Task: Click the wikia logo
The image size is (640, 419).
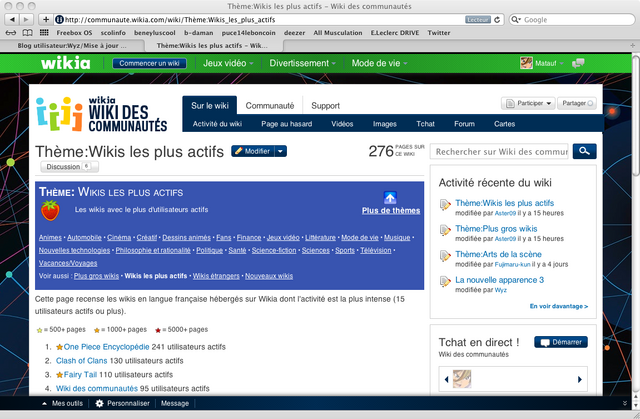Action: (x=66, y=63)
